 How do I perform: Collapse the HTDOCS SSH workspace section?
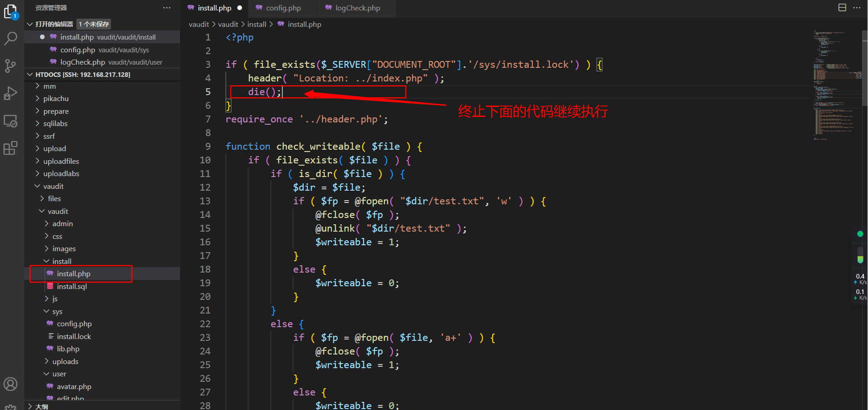point(30,75)
